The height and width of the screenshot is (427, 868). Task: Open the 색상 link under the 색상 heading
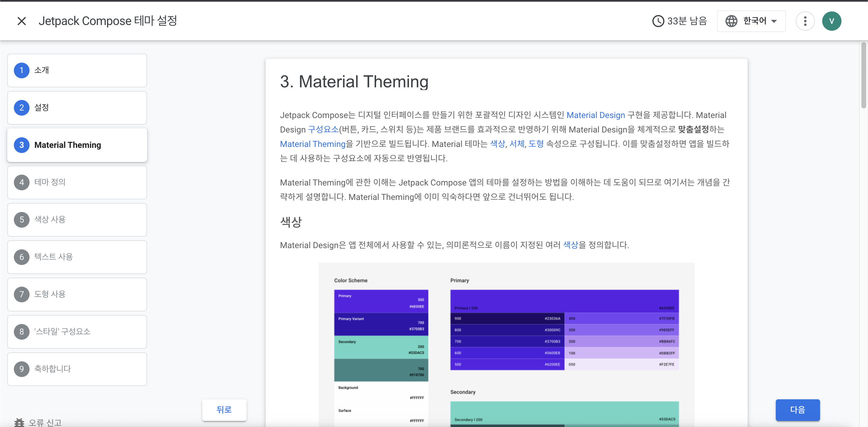pyautogui.click(x=571, y=245)
